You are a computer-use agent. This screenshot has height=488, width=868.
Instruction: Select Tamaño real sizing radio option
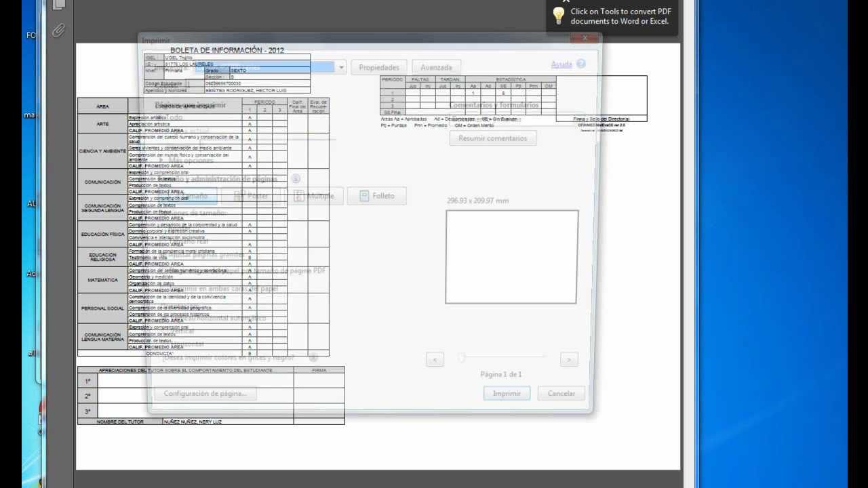[184, 241]
